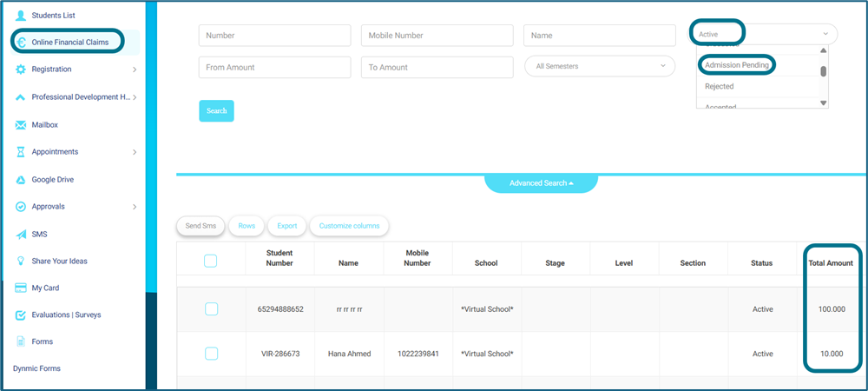This screenshot has width=868, height=391.
Task: Select the checkbox for Hana Ahmed row
Action: point(211,354)
